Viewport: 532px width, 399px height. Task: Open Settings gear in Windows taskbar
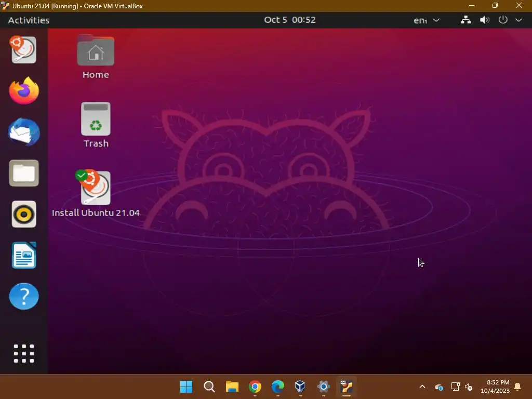(x=323, y=387)
